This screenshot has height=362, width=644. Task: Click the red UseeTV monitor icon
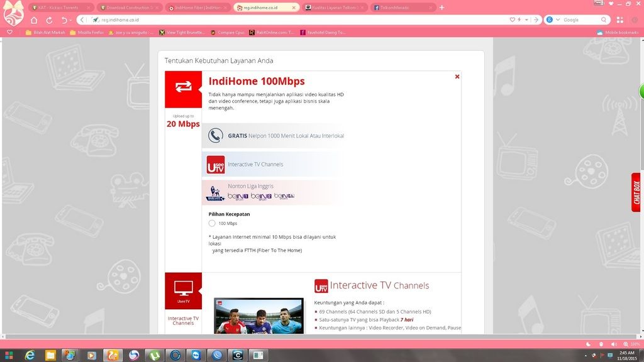tap(183, 290)
